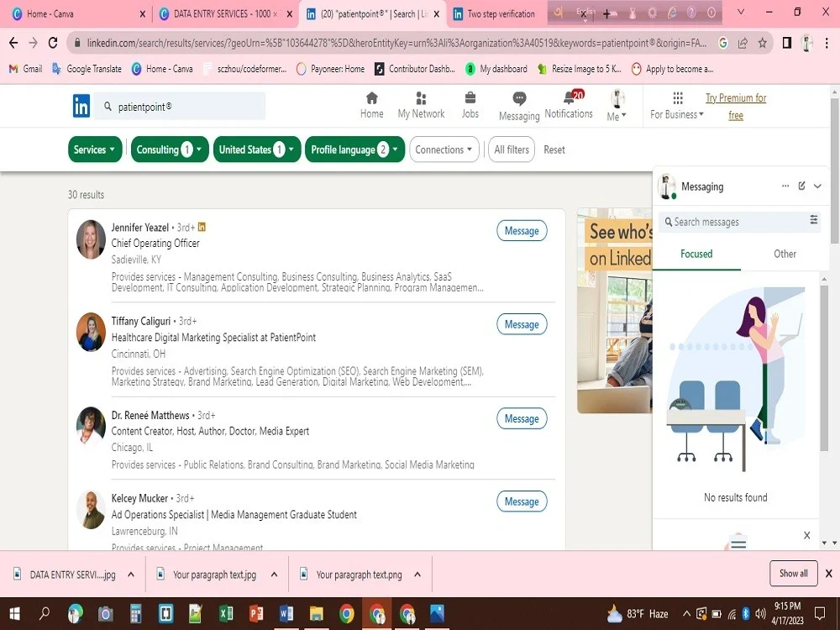The image size is (840, 630).
Task: Click the messaging panel vertical scrollbar
Action: click(824, 368)
